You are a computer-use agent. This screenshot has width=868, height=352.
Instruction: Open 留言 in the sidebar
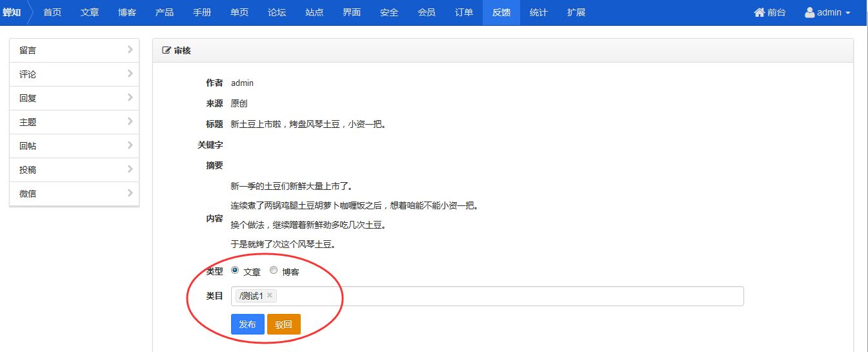coord(74,50)
